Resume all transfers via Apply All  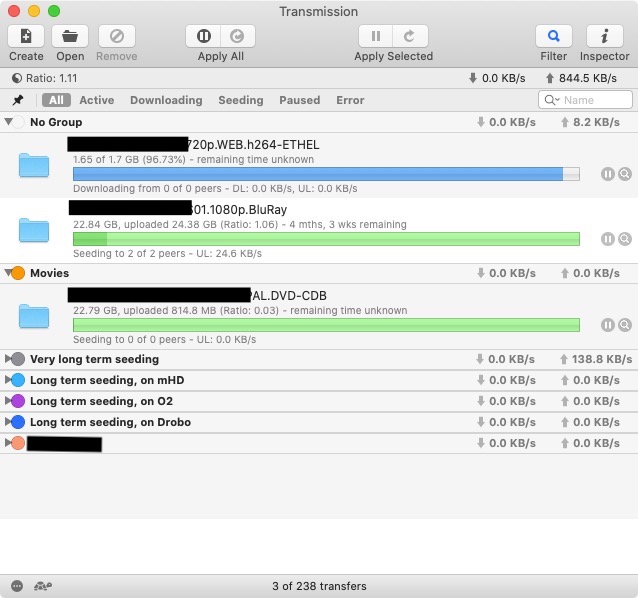[238, 36]
